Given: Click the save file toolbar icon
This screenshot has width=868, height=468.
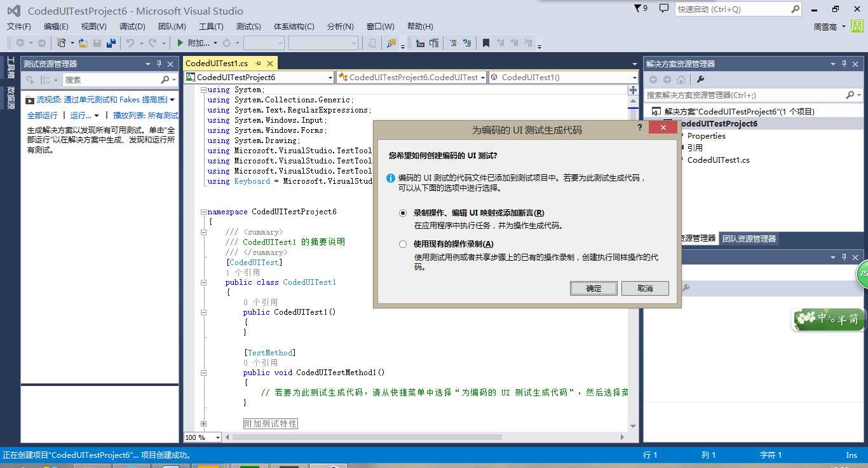Looking at the screenshot, I should coord(97,43).
